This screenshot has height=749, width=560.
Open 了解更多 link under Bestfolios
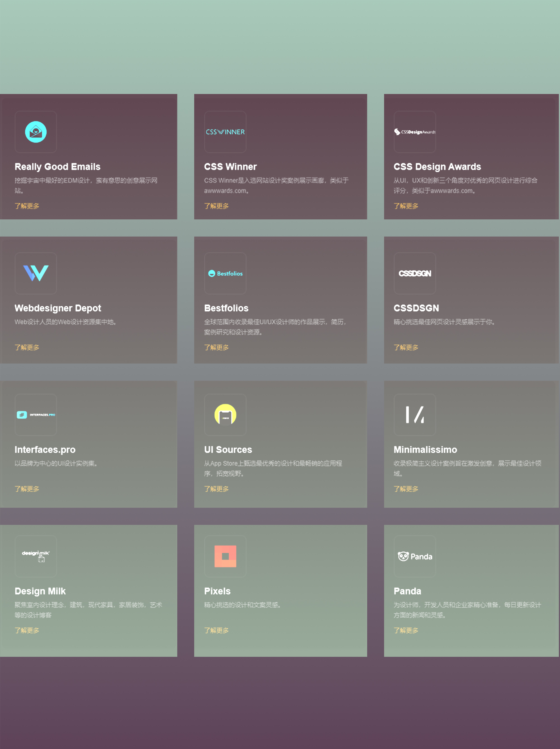(216, 347)
